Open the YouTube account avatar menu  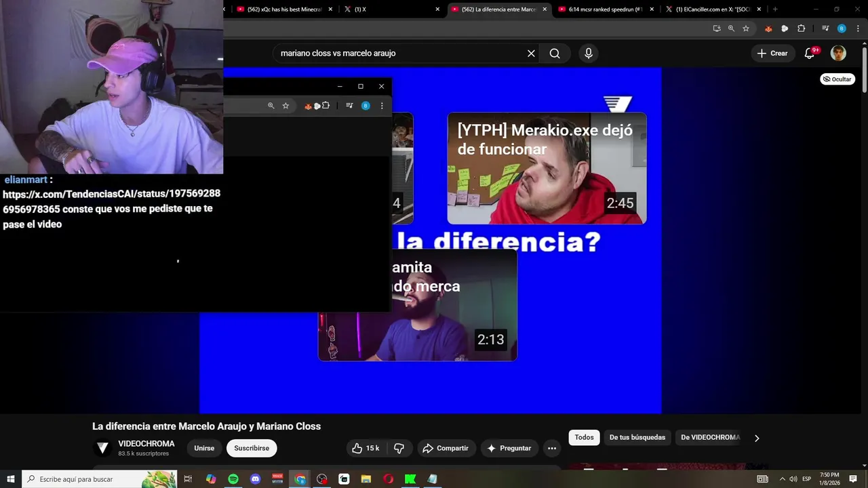click(838, 53)
